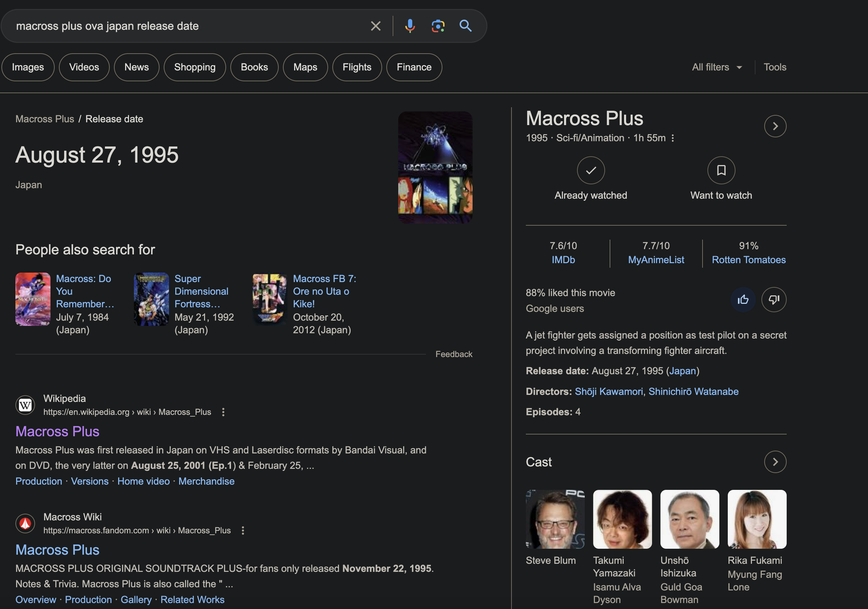This screenshot has height=609, width=868.
Task: Clear the search query with the X icon
Action: click(375, 26)
